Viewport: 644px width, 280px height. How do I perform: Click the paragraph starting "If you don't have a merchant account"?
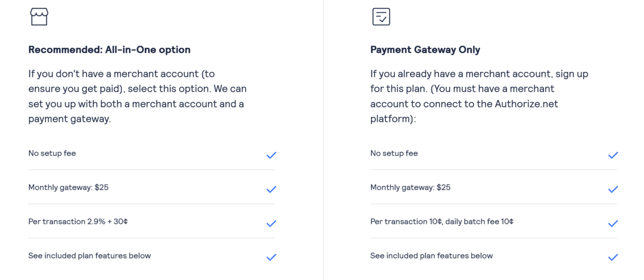click(137, 96)
